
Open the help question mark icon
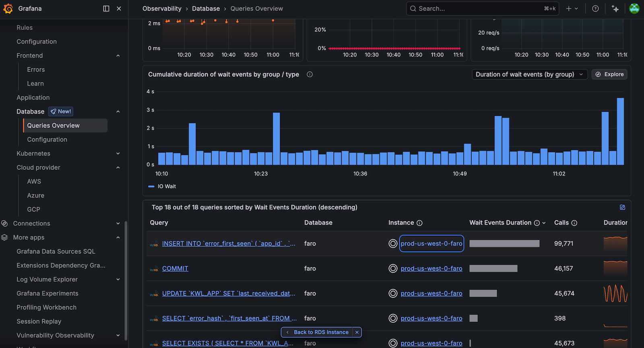coord(595,8)
